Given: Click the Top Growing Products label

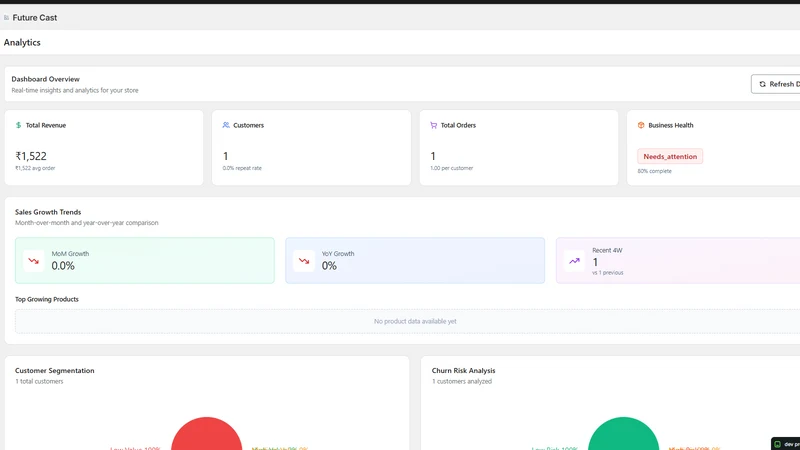Looking at the screenshot, I should point(47,299).
